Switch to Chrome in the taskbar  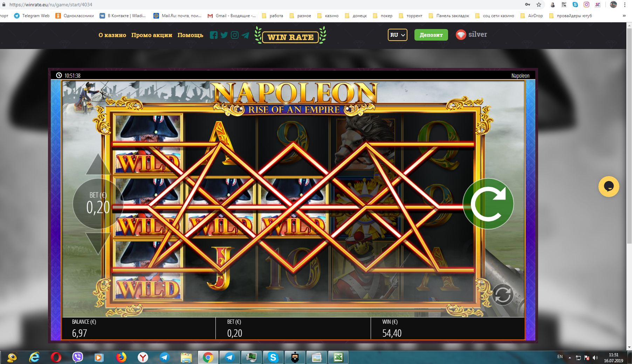coord(208,357)
